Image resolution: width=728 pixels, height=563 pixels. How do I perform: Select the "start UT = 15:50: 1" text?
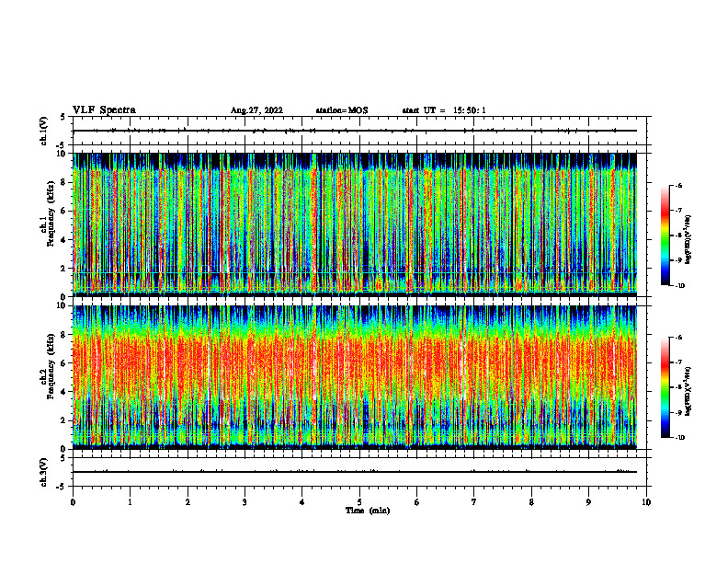click(x=444, y=110)
